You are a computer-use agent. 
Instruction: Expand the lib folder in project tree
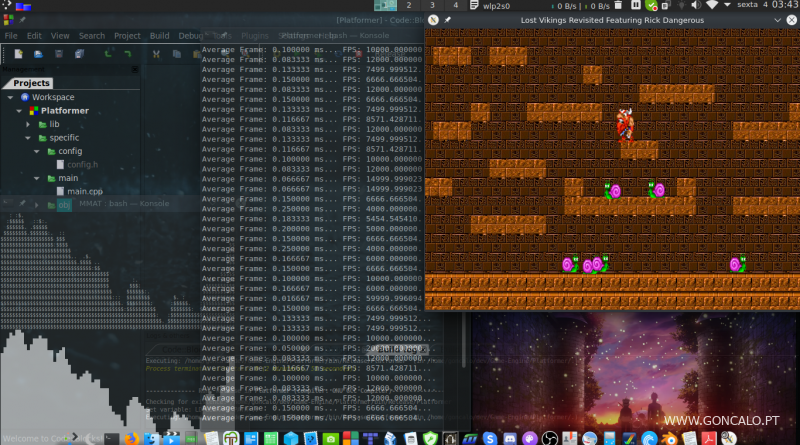pyautogui.click(x=29, y=124)
